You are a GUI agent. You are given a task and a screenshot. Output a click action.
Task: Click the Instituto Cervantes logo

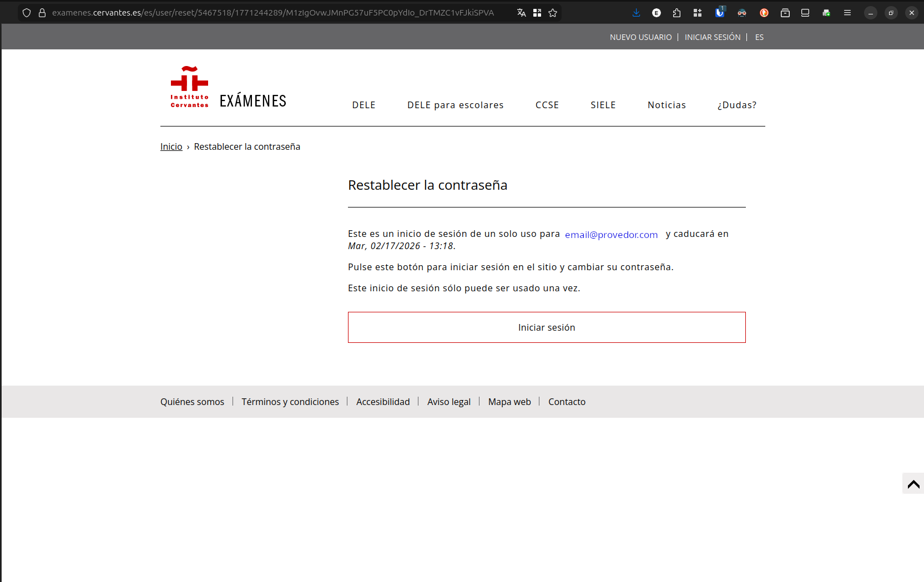point(189,87)
